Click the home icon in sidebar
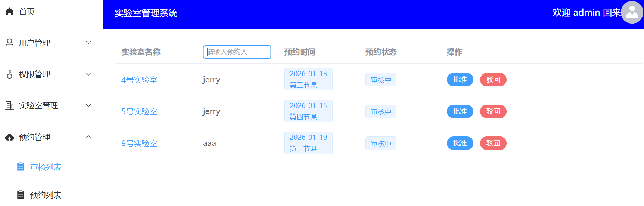 point(10,12)
